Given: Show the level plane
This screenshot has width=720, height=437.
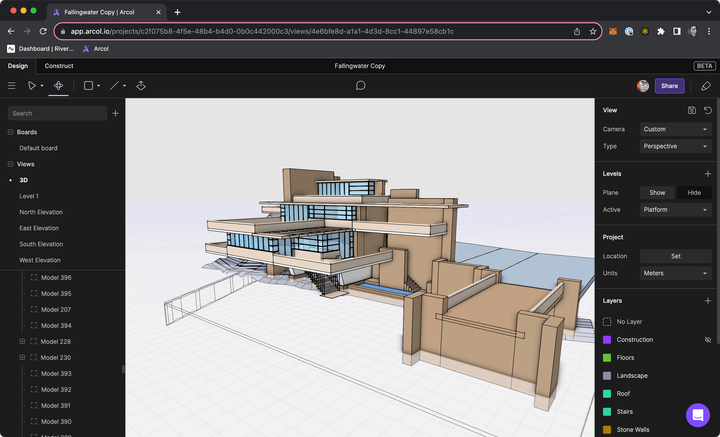Looking at the screenshot, I should point(657,193).
